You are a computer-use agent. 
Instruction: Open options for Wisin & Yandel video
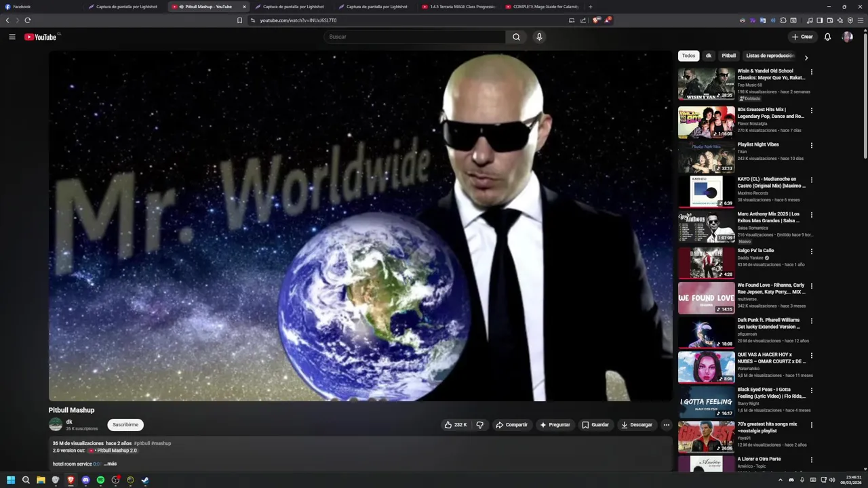coord(812,72)
